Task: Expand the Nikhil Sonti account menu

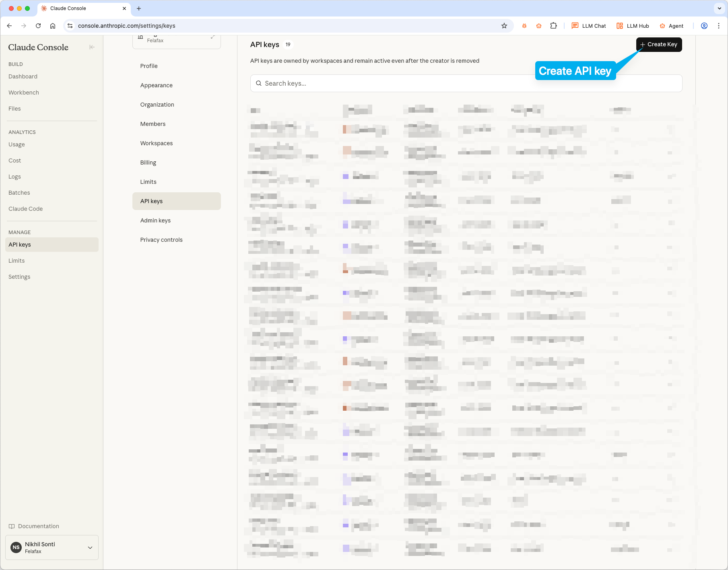Action: click(x=52, y=547)
